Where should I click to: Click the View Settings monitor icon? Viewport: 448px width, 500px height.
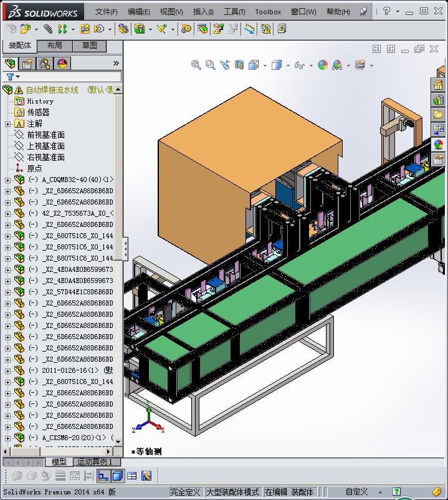[360, 65]
